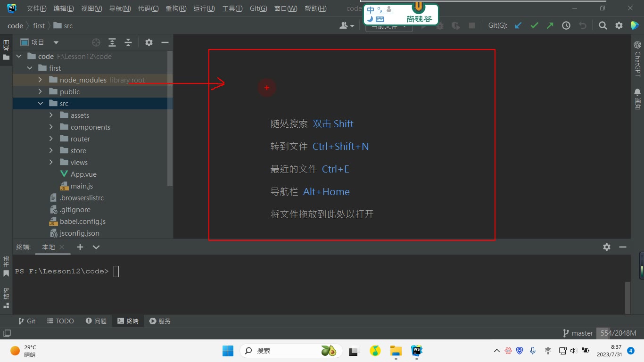This screenshot has width=644, height=362.
Task: Click the Git update project arrow
Action: pyautogui.click(x=518, y=26)
